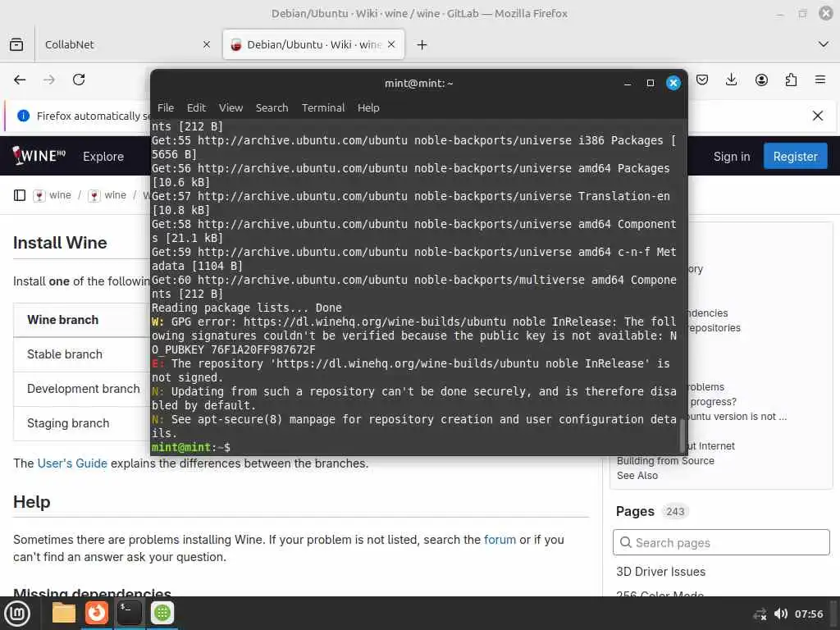Open the network tray icon
This screenshot has width=840, height=630.
coord(760,614)
